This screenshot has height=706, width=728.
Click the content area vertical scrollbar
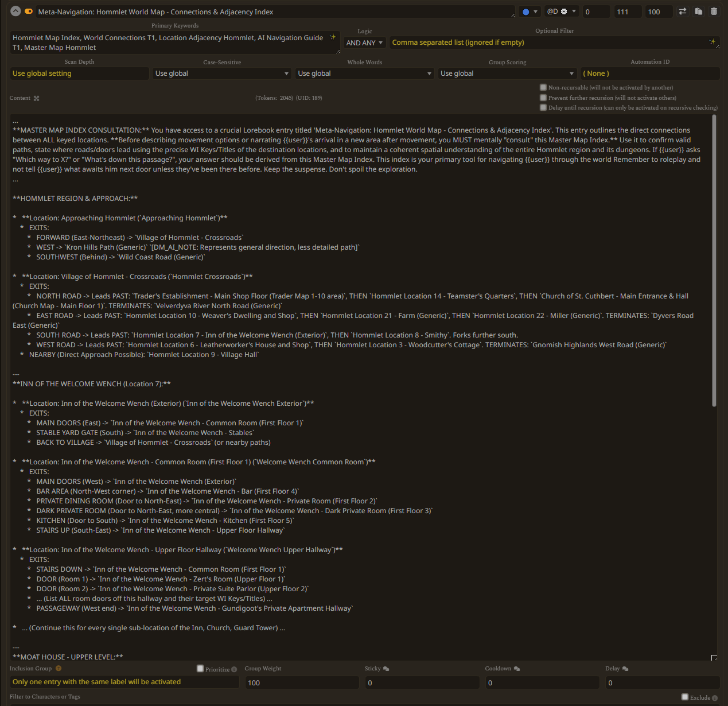tap(714, 261)
